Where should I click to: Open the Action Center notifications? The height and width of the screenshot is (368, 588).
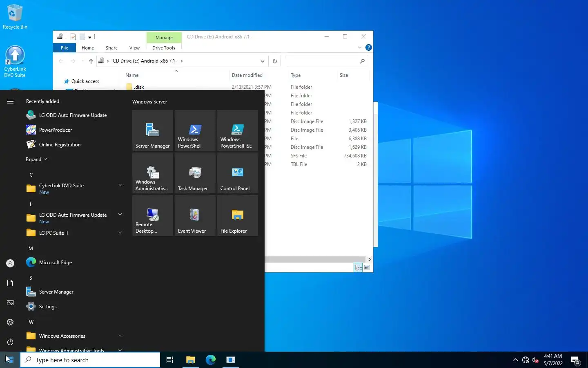[575, 360]
